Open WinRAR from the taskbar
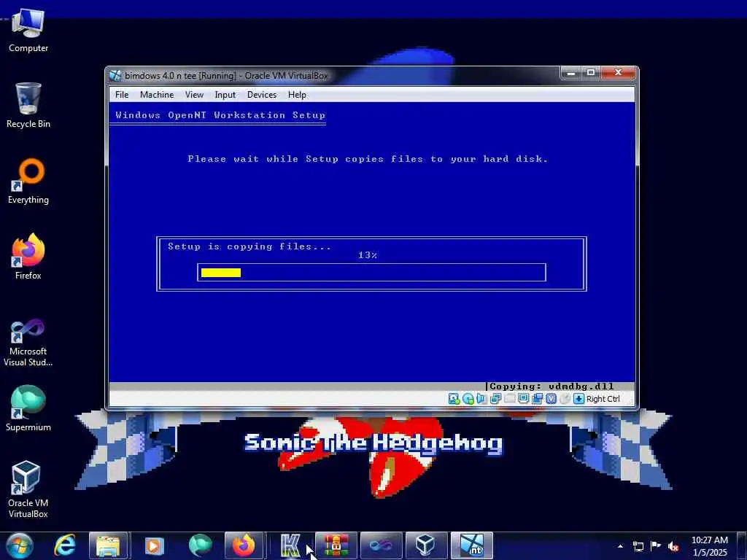Viewport: 747px width, 560px height. coord(336,545)
